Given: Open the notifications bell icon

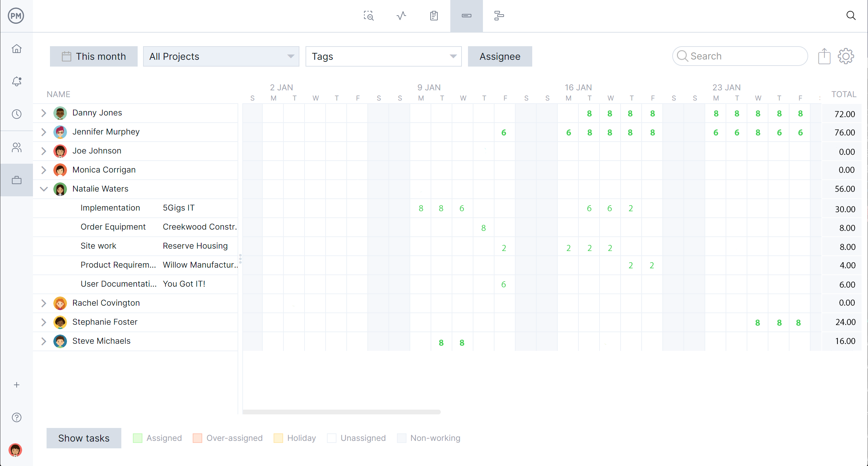Looking at the screenshot, I should [16, 81].
